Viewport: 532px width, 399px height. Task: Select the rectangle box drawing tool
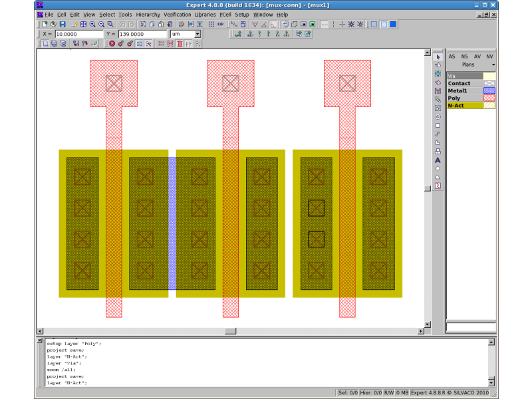[438, 126]
